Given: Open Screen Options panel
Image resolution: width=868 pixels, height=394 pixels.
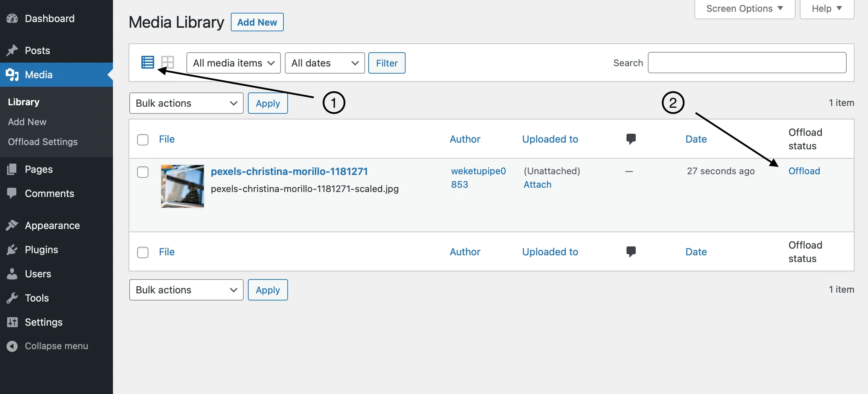Looking at the screenshot, I should [744, 8].
